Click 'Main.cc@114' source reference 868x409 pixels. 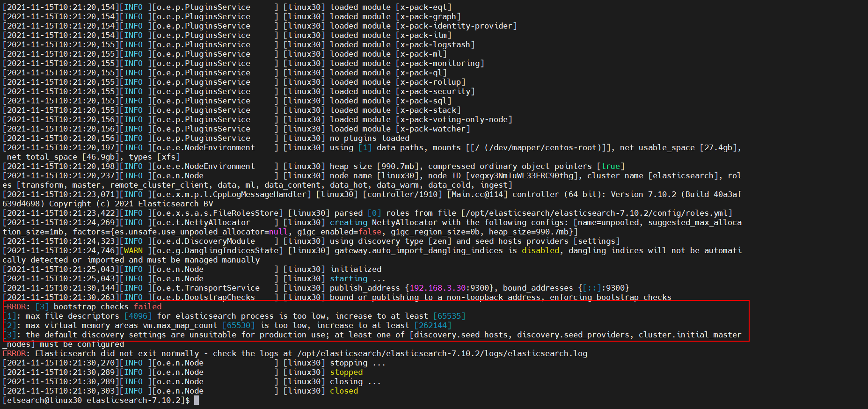point(477,194)
